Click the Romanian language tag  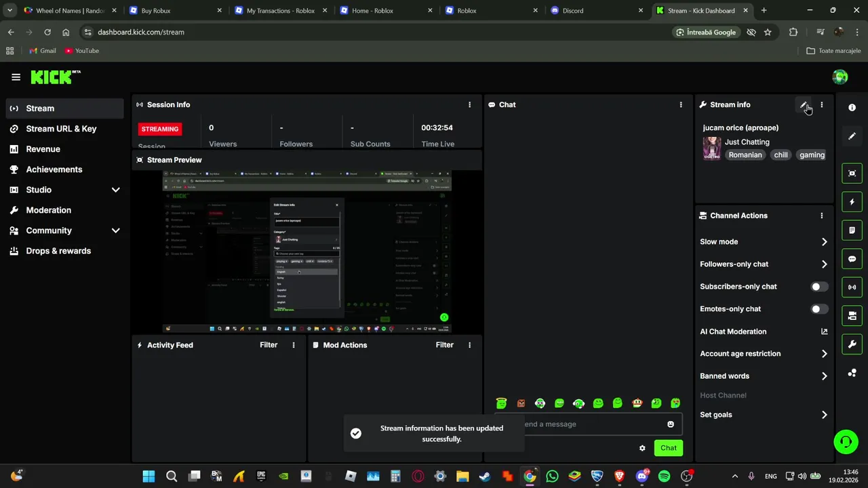[745, 155]
